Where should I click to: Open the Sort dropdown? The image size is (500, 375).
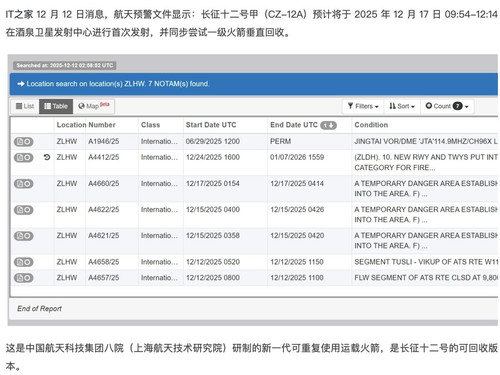(402, 106)
